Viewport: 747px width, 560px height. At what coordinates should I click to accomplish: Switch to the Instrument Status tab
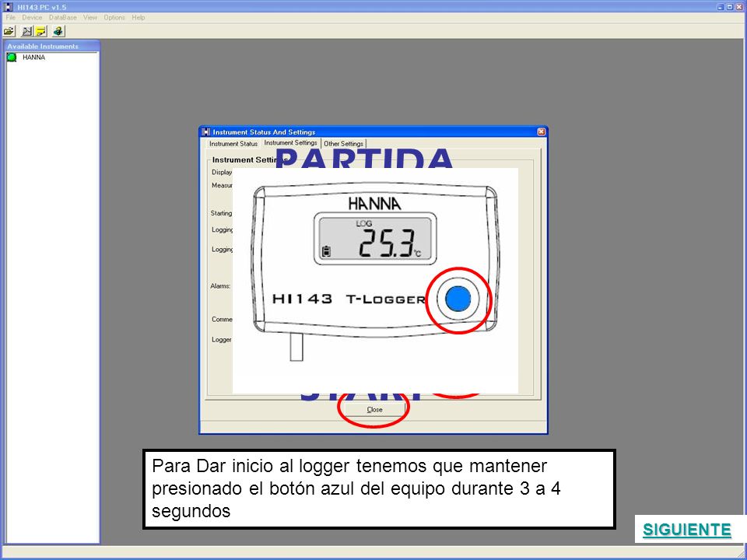click(x=233, y=144)
